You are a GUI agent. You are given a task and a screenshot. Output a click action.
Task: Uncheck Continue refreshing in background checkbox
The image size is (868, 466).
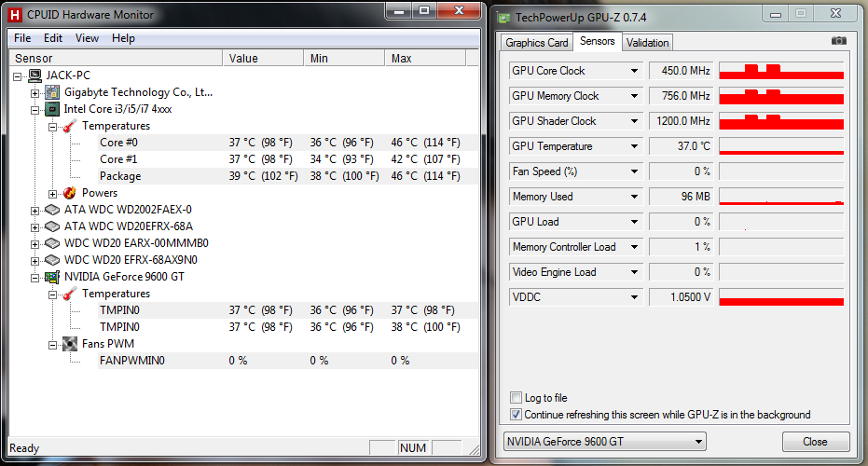point(516,415)
